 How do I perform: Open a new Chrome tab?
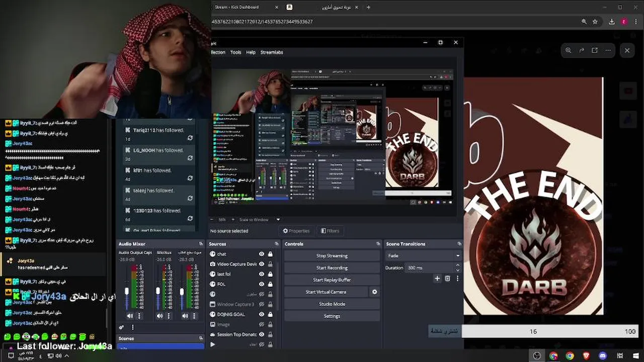(368, 7)
